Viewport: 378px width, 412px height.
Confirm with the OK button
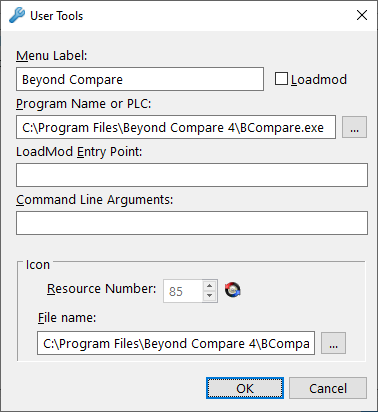[245, 388]
